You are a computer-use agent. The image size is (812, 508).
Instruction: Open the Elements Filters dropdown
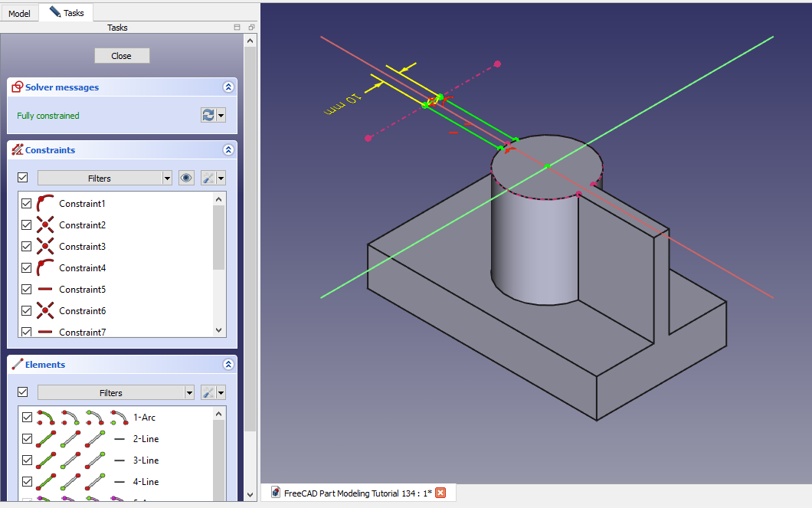pyautogui.click(x=115, y=392)
